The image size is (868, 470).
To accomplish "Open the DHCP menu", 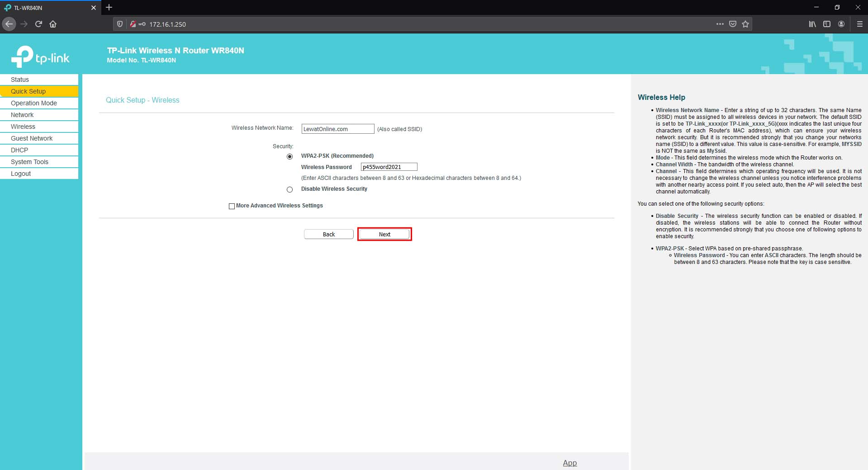I will pyautogui.click(x=39, y=150).
